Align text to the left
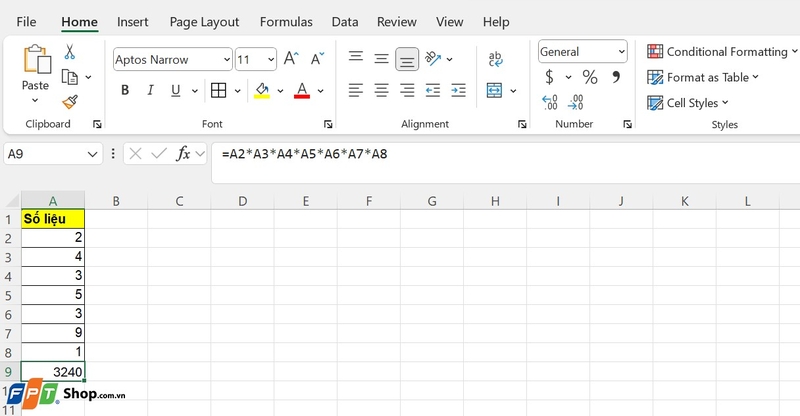The image size is (800, 416). [x=356, y=90]
